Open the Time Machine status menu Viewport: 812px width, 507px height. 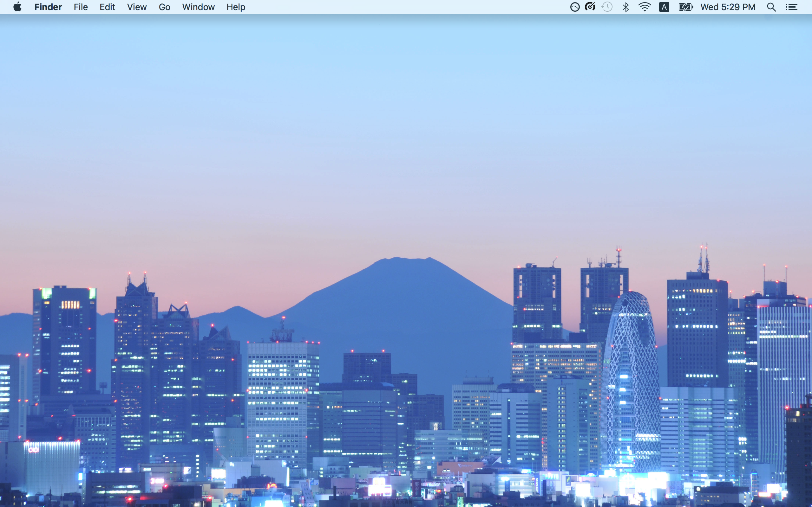[607, 7]
